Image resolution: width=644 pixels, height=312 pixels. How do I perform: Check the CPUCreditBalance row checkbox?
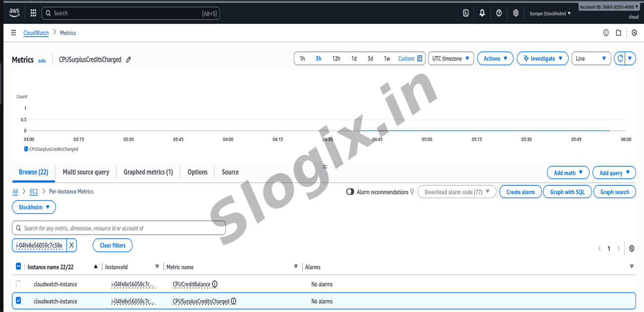pyautogui.click(x=18, y=284)
